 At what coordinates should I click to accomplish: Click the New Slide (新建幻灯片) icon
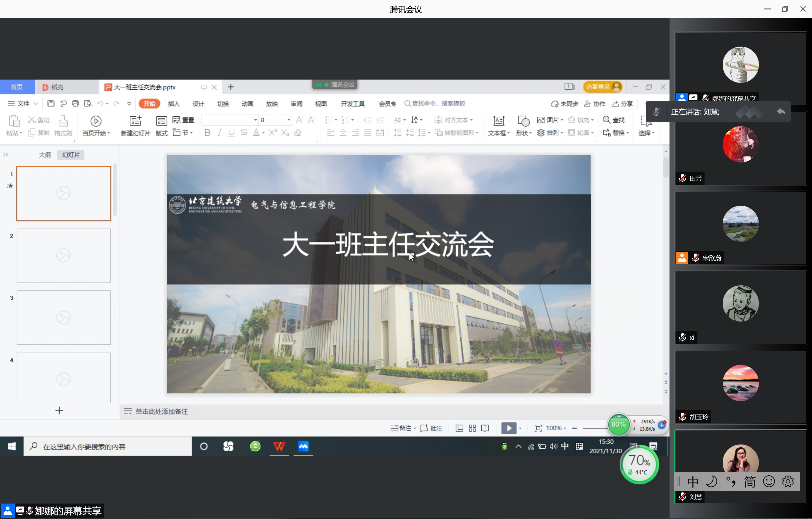pyautogui.click(x=135, y=121)
